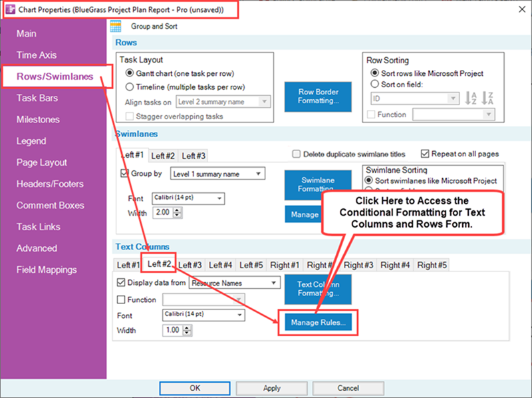Image resolution: width=532 pixels, height=398 pixels.
Task: Switch to Text Columns Left #5 tab
Action: point(251,265)
